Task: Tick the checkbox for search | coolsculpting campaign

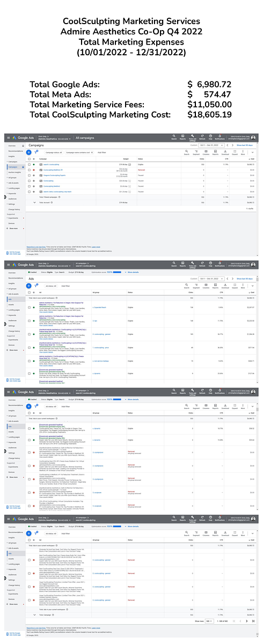Action: 29,164
